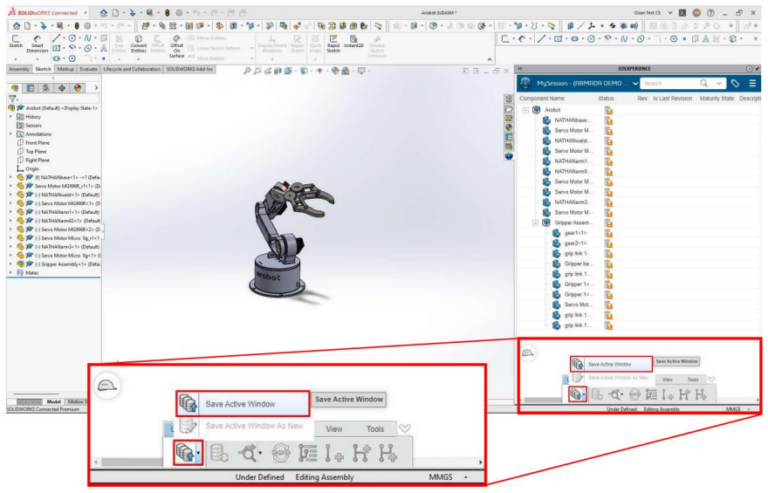The width and height of the screenshot is (768, 493).
Task: Select the Mates folder in feature tree
Action: click(x=31, y=272)
